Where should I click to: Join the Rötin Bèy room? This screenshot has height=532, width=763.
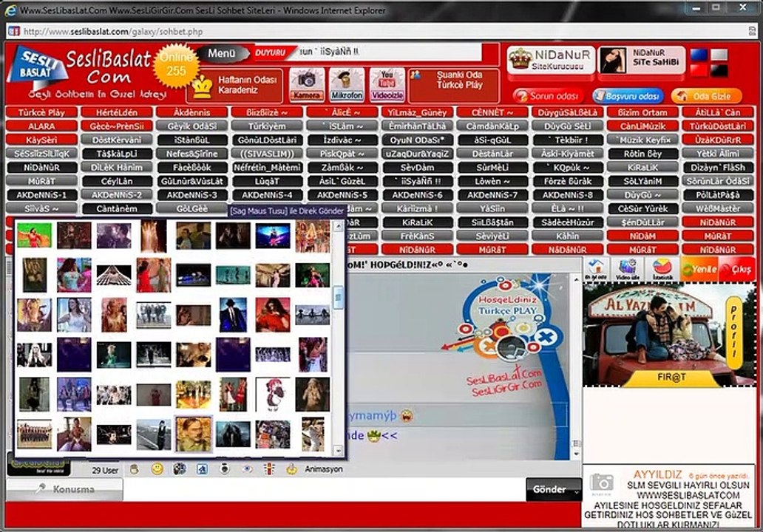[x=642, y=154]
